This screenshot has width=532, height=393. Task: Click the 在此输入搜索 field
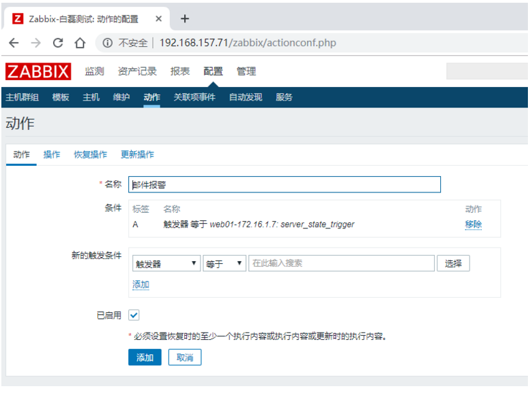coord(342,264)
